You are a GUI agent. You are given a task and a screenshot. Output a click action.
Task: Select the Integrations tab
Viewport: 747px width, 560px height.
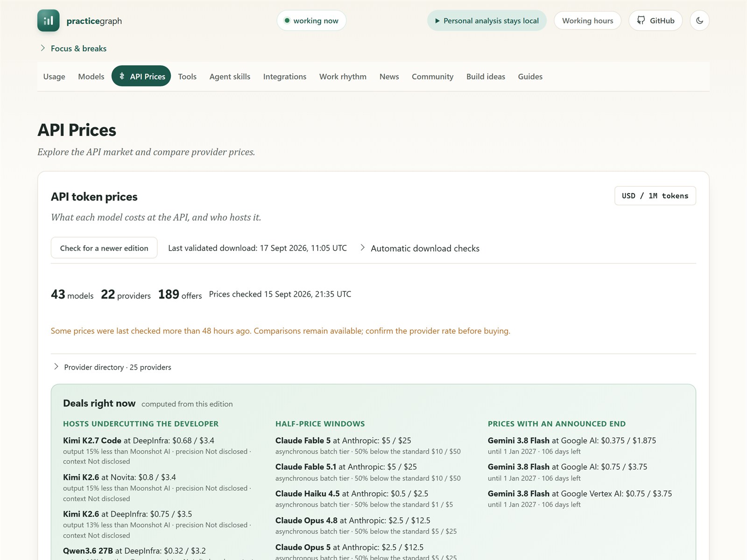click(285, 77)
